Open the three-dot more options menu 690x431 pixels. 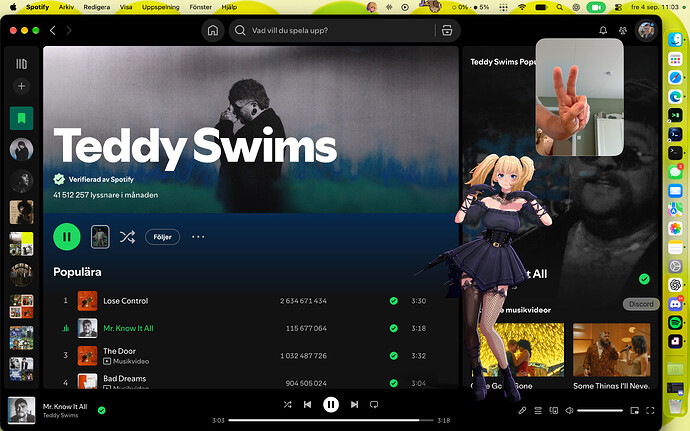198,237
